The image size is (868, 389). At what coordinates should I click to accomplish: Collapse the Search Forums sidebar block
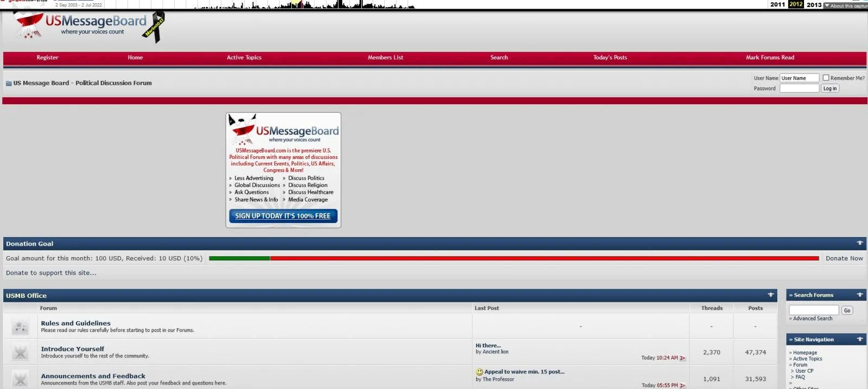point(860,295)
